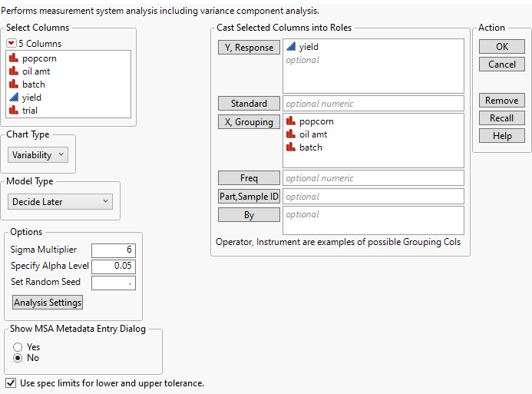Click the Standard role button
532x394 pixels.
pos(249,103)
